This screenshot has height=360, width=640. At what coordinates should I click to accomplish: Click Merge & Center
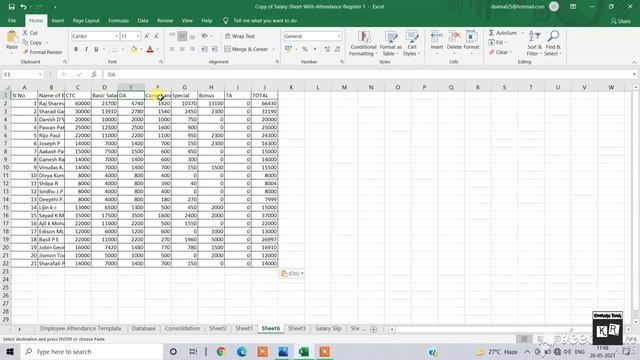coord(246,49)
